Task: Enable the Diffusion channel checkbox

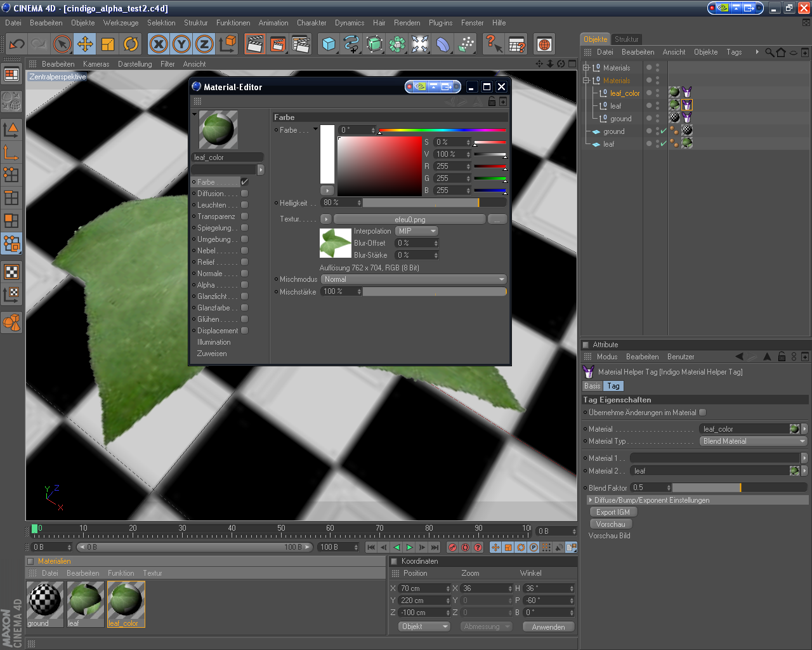Action: pos(244,194)
